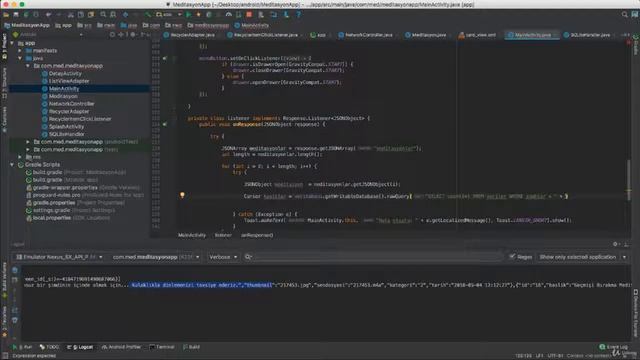Image resolution: width=640 pixels, height=360 pixels.
Task: Click the Search Everywhere magnifier at top right
Action: point(624,15)
